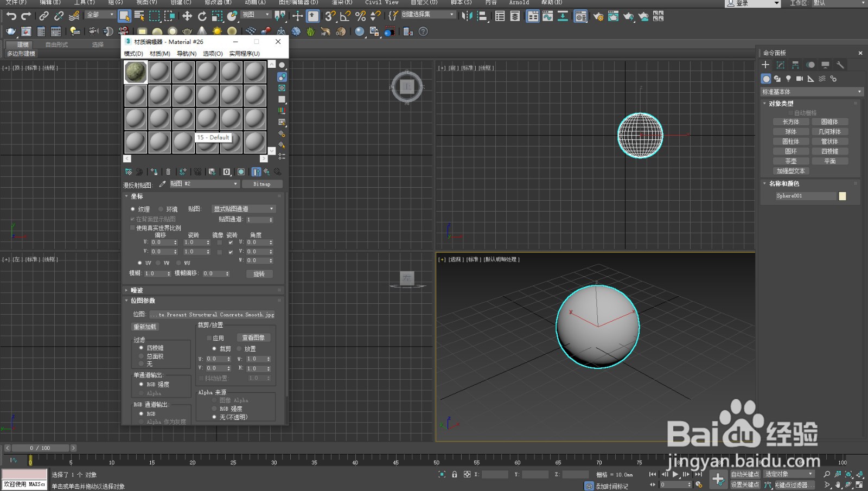Click the 茶壶 (Teapot) primitive button

(x=791, y=161)
